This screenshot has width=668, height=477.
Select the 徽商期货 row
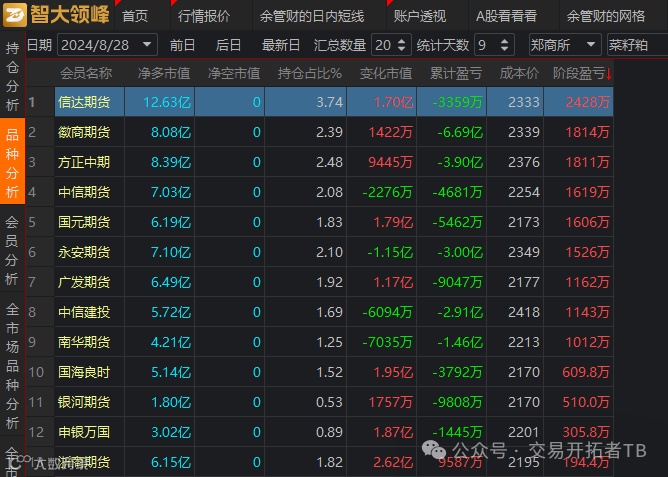(x=320, y=132)
